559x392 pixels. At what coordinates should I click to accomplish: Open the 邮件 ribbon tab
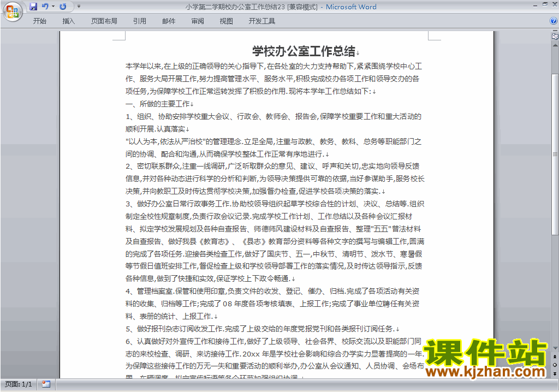click(x=169, y=21)
